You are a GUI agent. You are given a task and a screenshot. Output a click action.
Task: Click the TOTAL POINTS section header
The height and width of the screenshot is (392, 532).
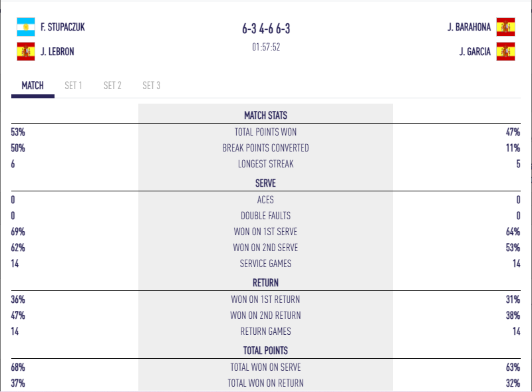pos(265,350)
